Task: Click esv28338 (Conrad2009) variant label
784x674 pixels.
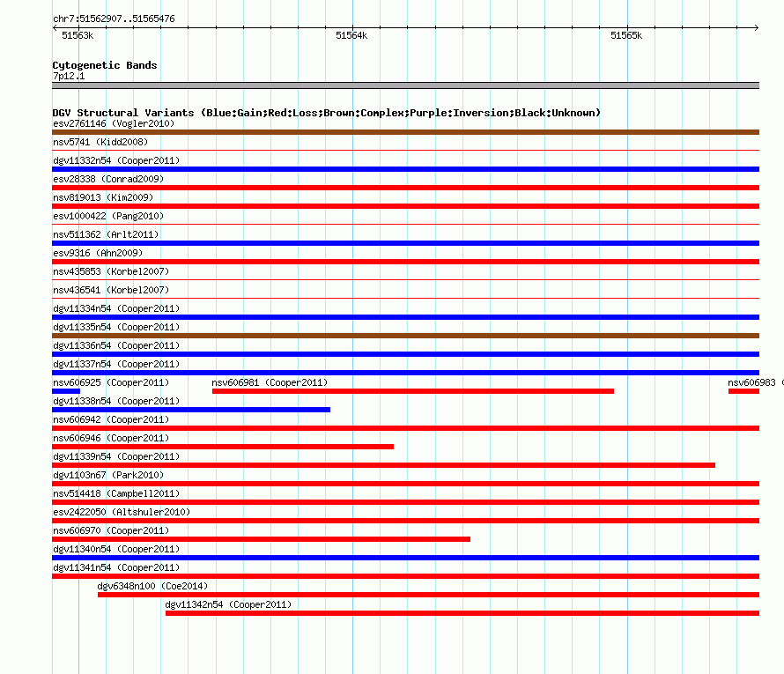Action: click(x=108, y=179)
